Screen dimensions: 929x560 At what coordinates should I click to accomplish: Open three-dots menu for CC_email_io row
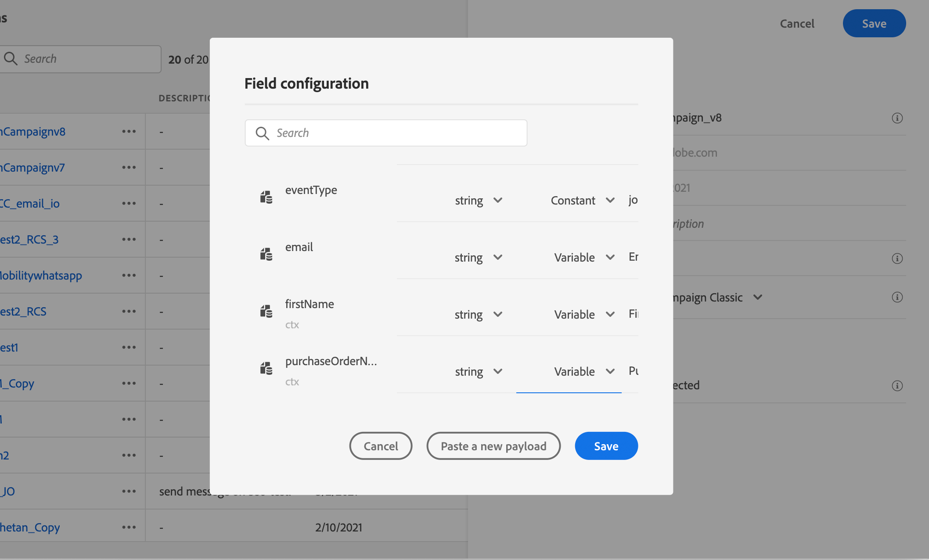pos(129,203)
